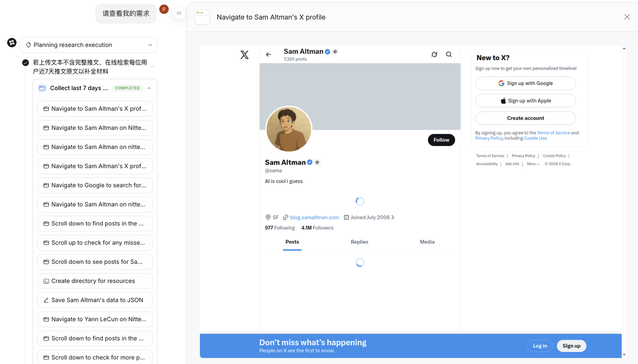This screenshot has height=364, width=638.
Task: Collapse the sidebar using the double-chevron button
Action: tap(179, 13)
